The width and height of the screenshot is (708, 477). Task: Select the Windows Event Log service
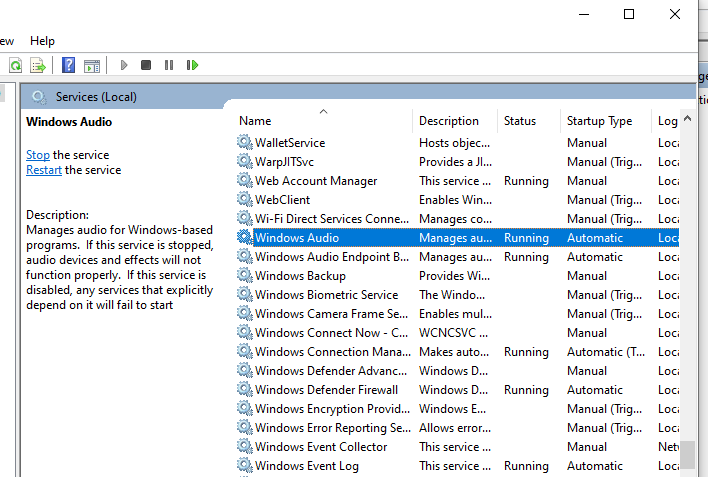click(306, 466)
